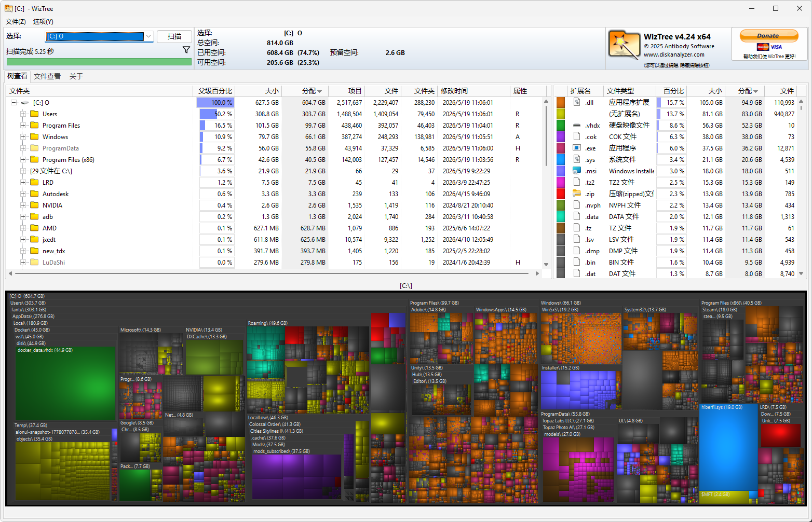This screenshot has height=522, width=812.
Task: Expand the Users folder node
Action: 23,114
